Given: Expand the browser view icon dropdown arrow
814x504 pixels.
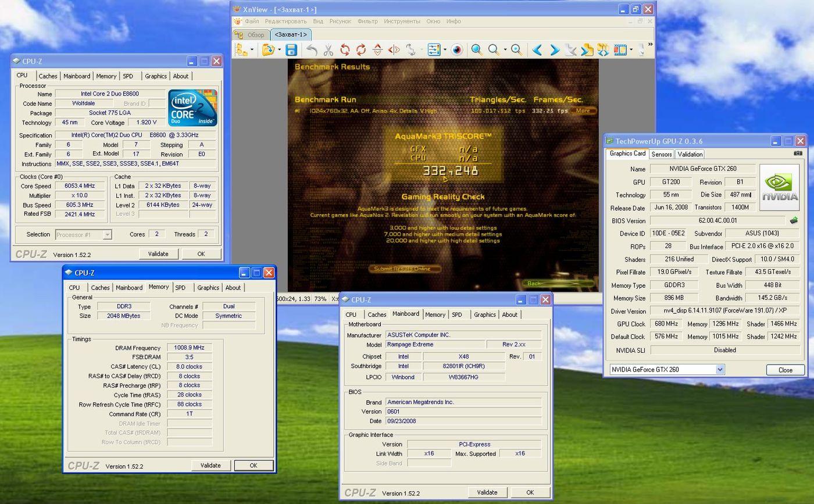Looking at the screenshot, I should [252, 50].
